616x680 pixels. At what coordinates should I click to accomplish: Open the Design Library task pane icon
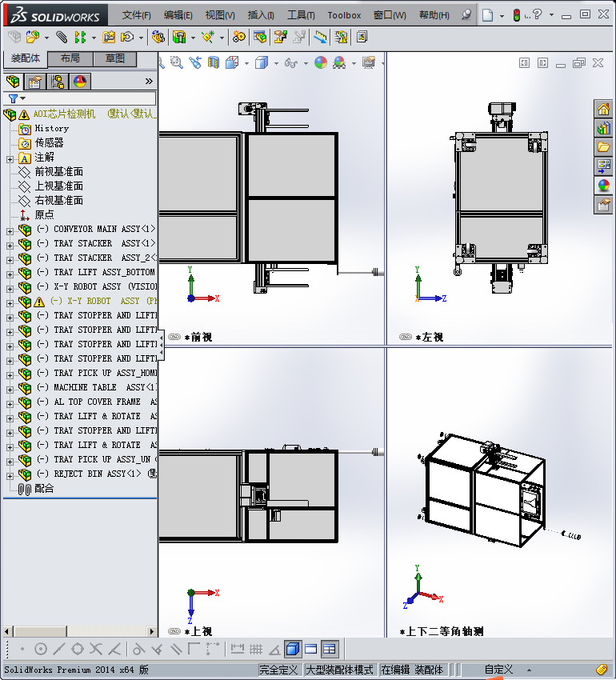tap(604, 128)
